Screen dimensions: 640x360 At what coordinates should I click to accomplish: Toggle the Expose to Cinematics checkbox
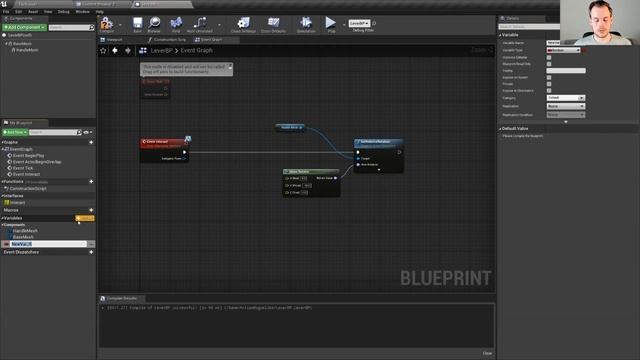pos(549,91)
